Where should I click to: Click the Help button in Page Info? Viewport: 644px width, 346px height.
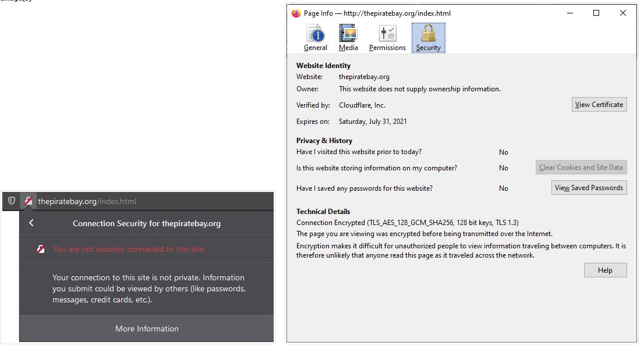click(x=605, y=270)
